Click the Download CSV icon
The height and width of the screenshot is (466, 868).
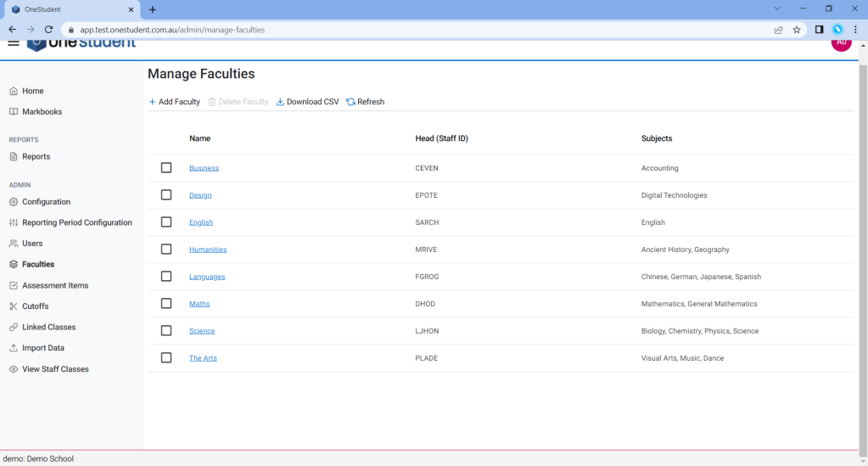point(281,102)
